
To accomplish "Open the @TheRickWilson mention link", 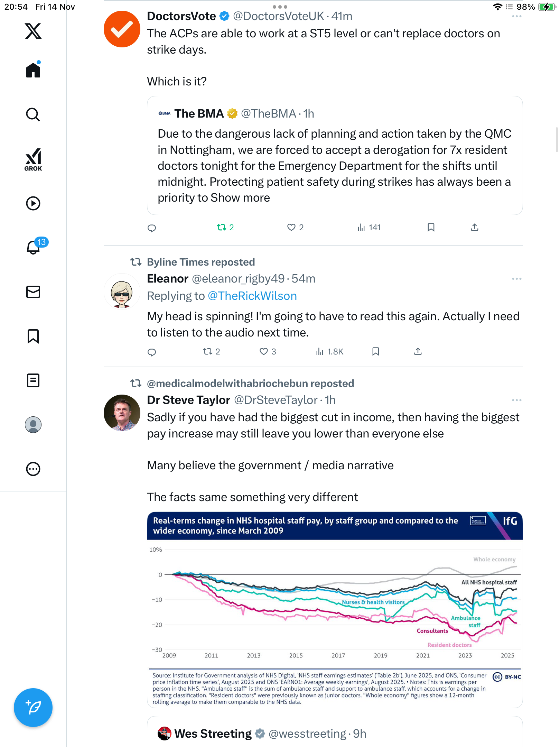I will pyautogui.click(x=252, y=296).
